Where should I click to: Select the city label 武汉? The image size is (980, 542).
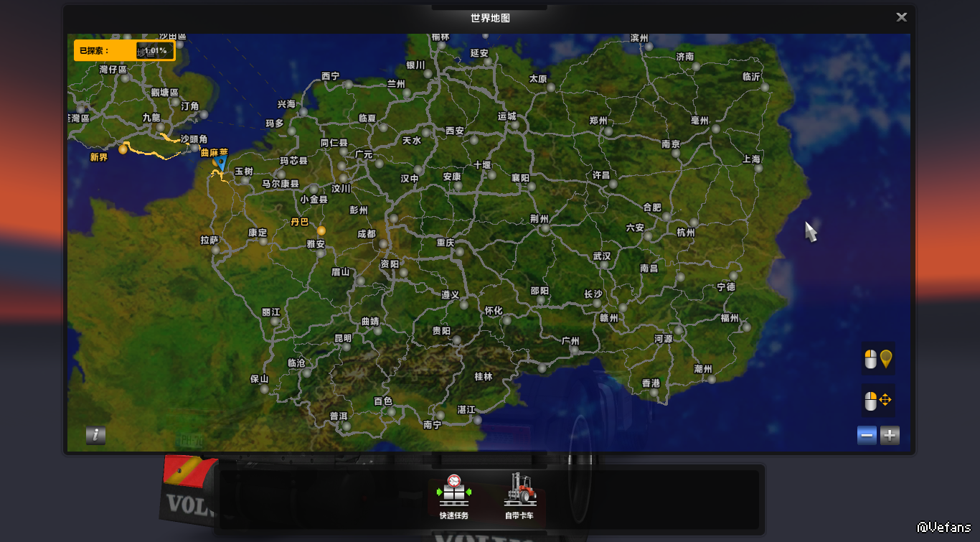(602, 256)
